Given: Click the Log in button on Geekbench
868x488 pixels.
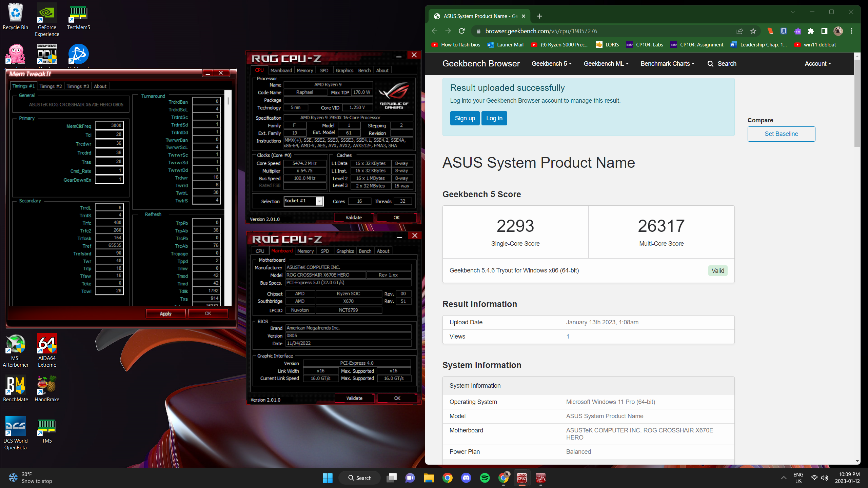Looking at the screenshot, I should point(494,118).
